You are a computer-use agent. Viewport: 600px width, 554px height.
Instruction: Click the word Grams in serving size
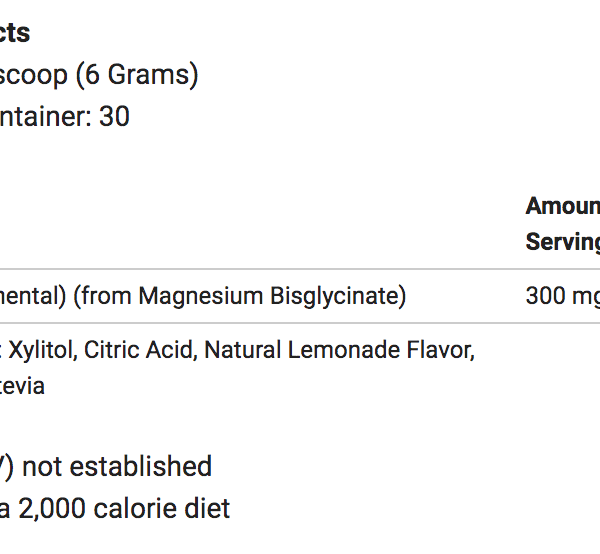(148, 74)
